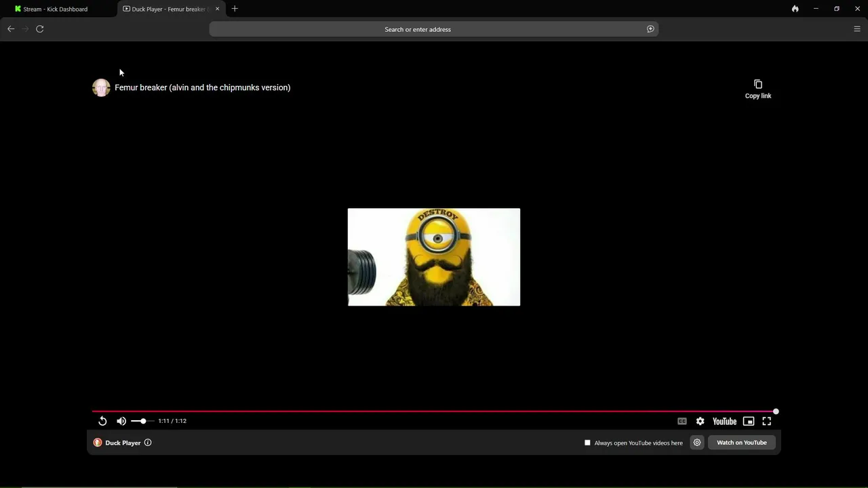
Task: Click the fire button to clear data
Action: coord(795,9)
